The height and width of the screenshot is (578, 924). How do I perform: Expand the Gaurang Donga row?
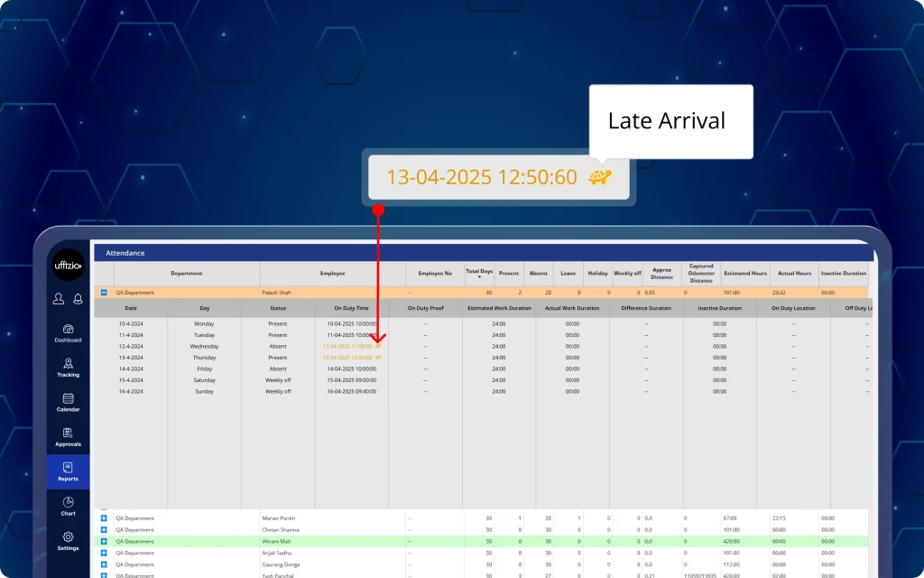[104, 564]
